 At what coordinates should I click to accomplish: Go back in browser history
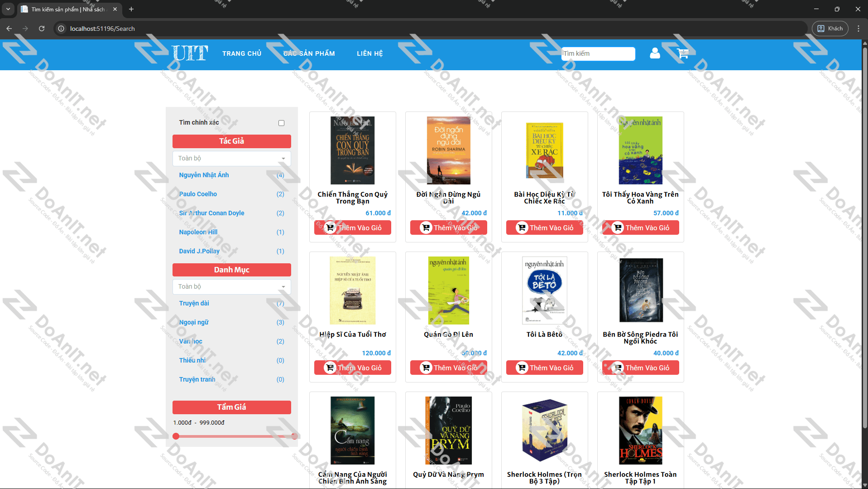coord(9,29)
